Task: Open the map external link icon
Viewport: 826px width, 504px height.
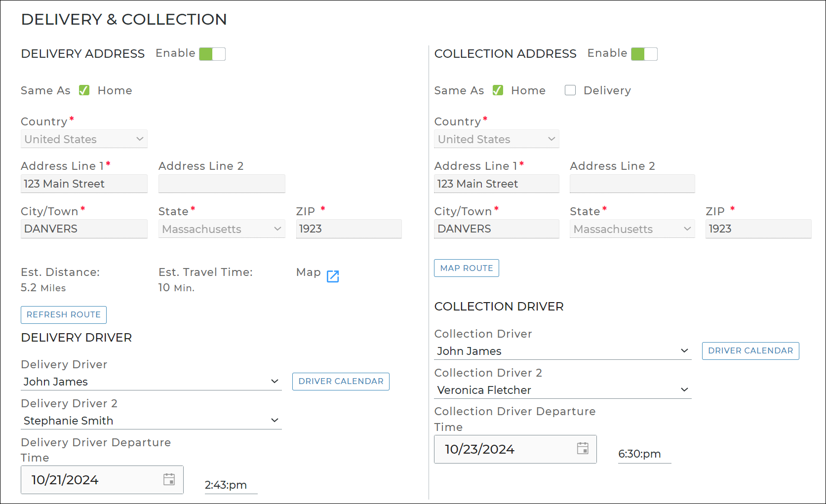Action: pos(333,276)
